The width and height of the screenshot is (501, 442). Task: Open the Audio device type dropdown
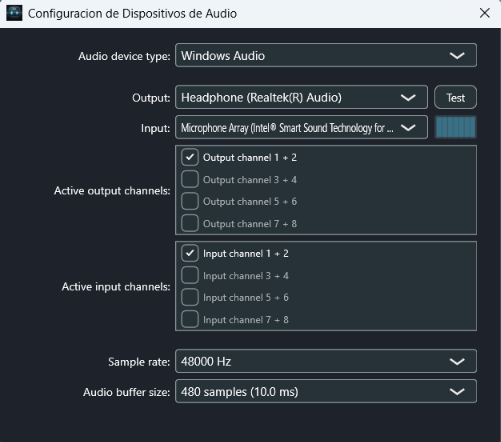coord(326,55)
